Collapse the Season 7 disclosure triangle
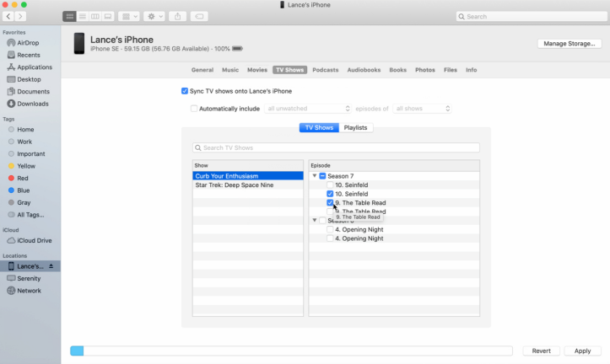The image size is (610, 364). (315, 175)
